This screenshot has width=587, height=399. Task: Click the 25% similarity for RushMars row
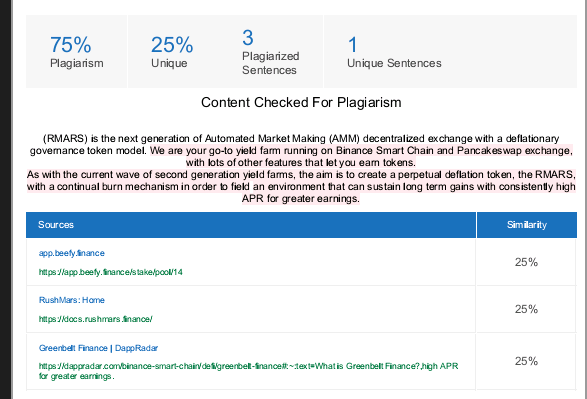(526, 309)
